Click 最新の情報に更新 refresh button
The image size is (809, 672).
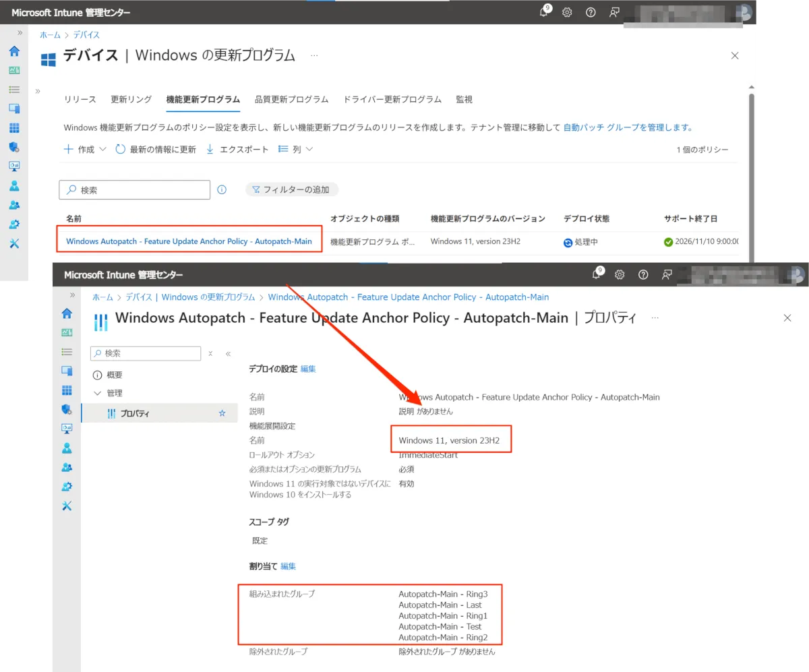[156, 150]
